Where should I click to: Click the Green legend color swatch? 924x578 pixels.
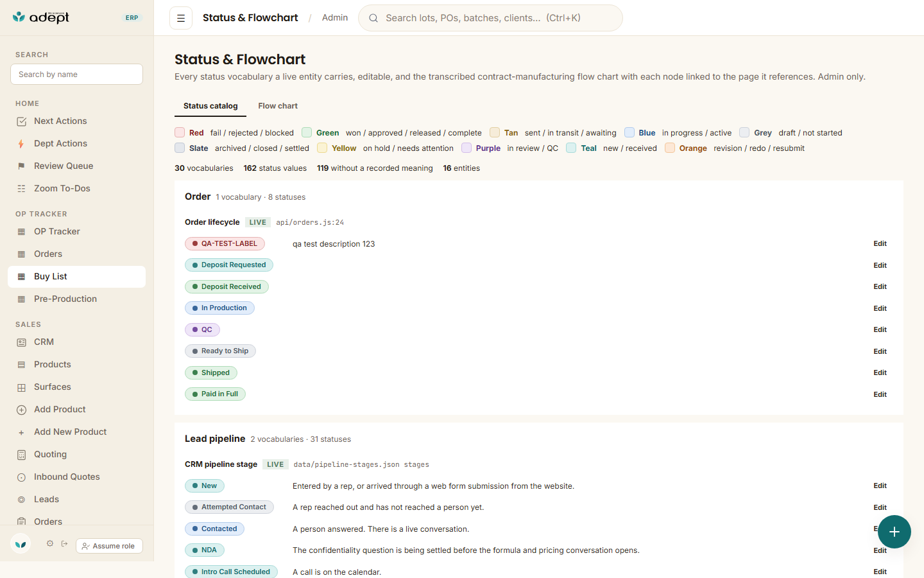click(x=307, y=132)
